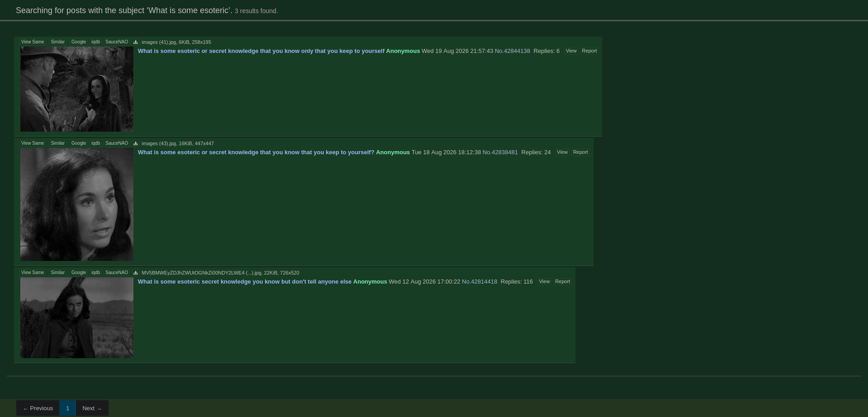868x417 pixels.
Task: Open thumbnail of man and hooded woman
Action: tap(77, 89)
